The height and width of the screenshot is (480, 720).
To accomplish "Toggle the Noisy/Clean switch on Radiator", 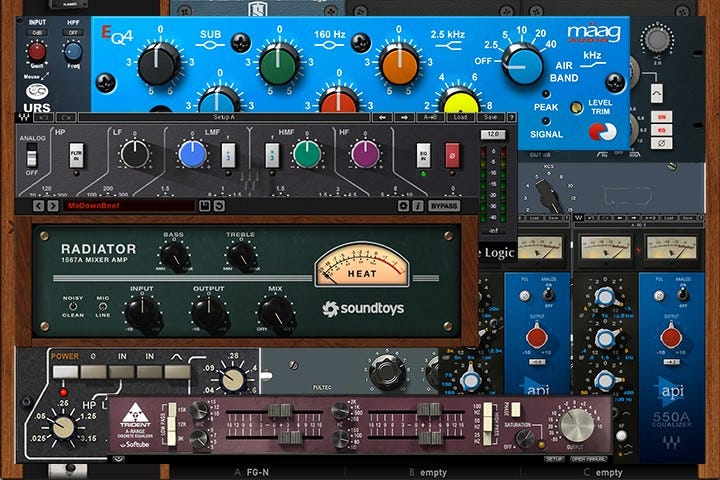I will pos(73,306).
